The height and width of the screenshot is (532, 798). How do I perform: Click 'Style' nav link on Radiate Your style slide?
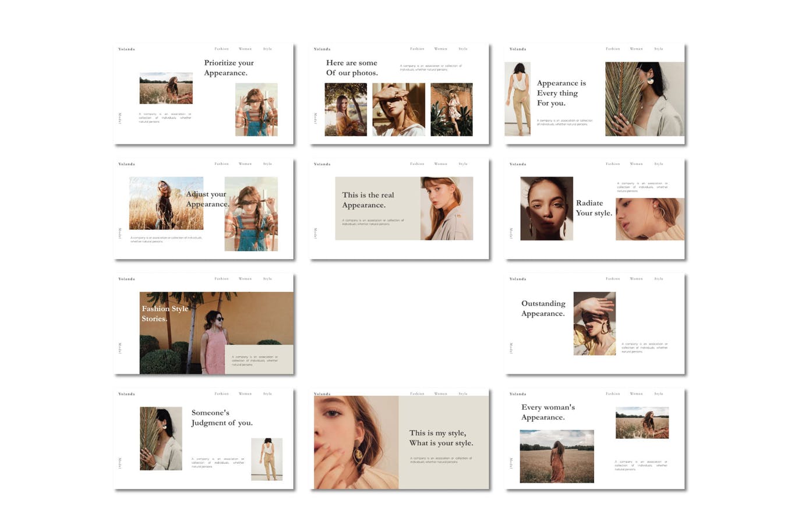tap(658, 164)
